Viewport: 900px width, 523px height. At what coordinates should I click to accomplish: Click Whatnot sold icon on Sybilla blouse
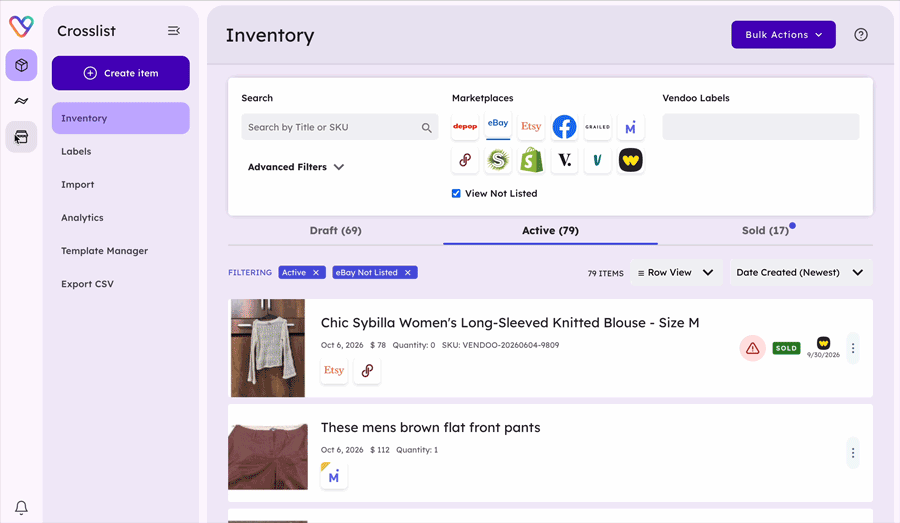click(x=824, y=343)
